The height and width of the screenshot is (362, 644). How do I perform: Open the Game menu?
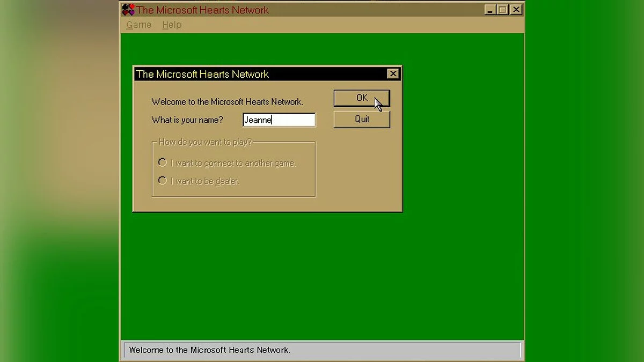click(138, 25)
